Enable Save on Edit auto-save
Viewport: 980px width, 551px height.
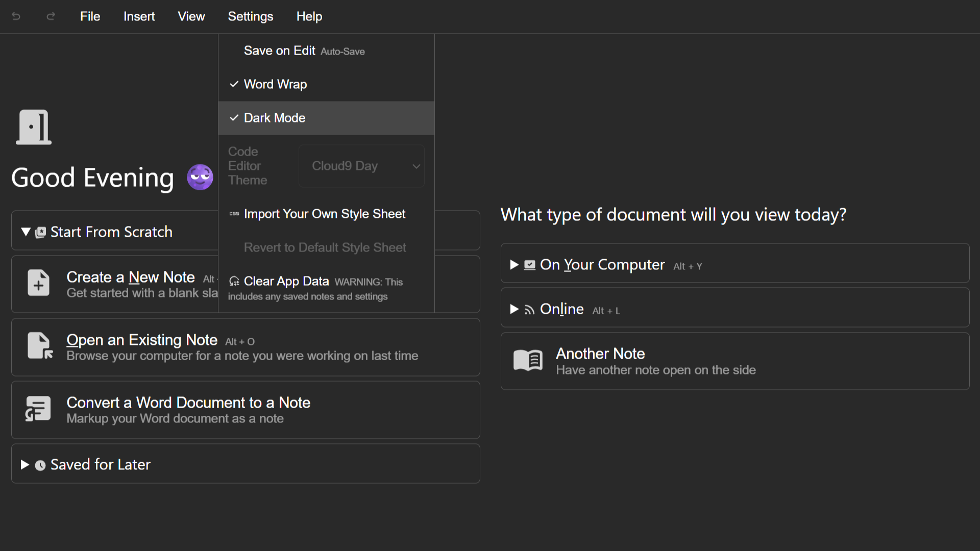click(x=279, y=51)
